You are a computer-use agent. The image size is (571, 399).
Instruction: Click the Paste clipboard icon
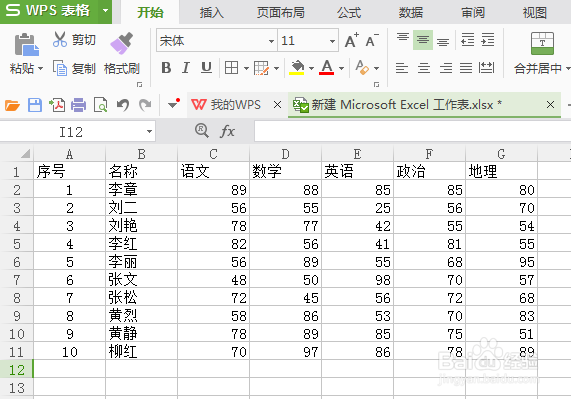click(26, 45)
